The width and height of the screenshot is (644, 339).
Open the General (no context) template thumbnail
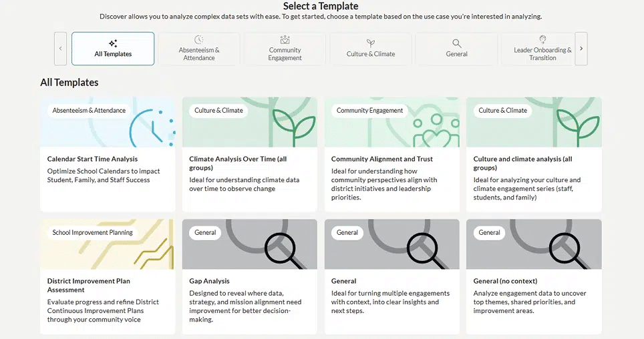pyautogui.click(x=534, y=244)
